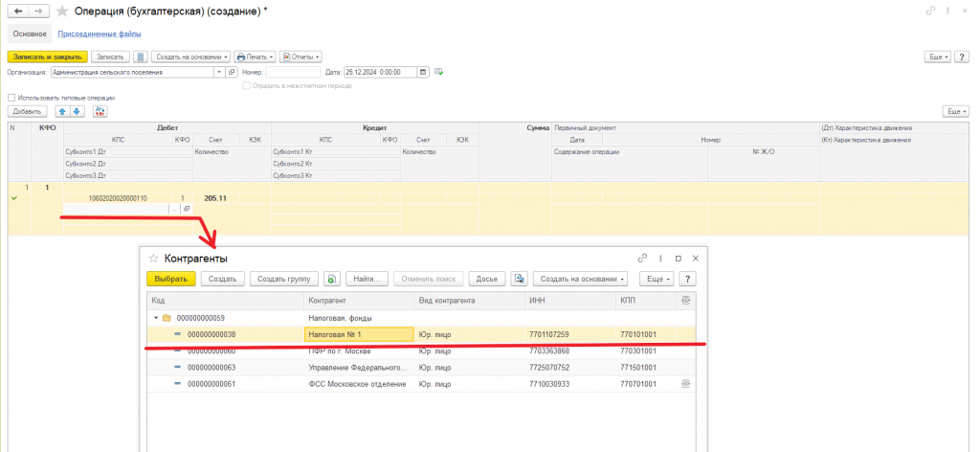Image resolution: width=980 pixels, height=452 pixels.
Task: Open the selected Организация card icon
Action: (x=232, y=72)
